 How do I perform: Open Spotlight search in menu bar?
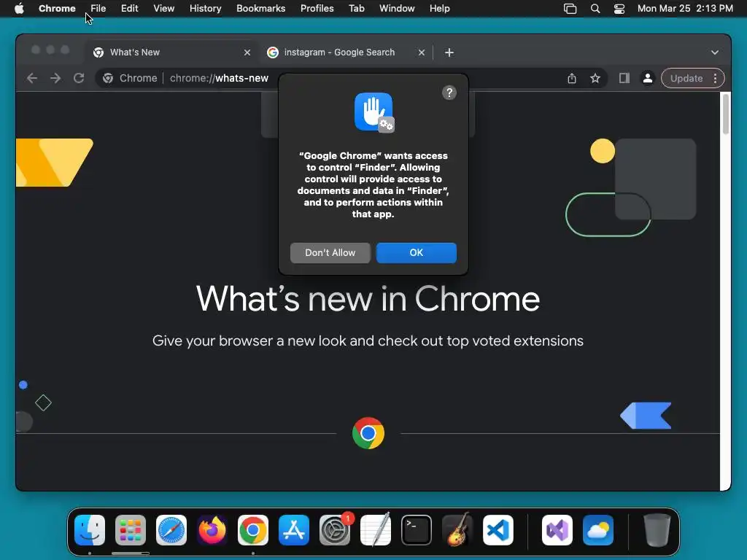[x=595, y=9]
